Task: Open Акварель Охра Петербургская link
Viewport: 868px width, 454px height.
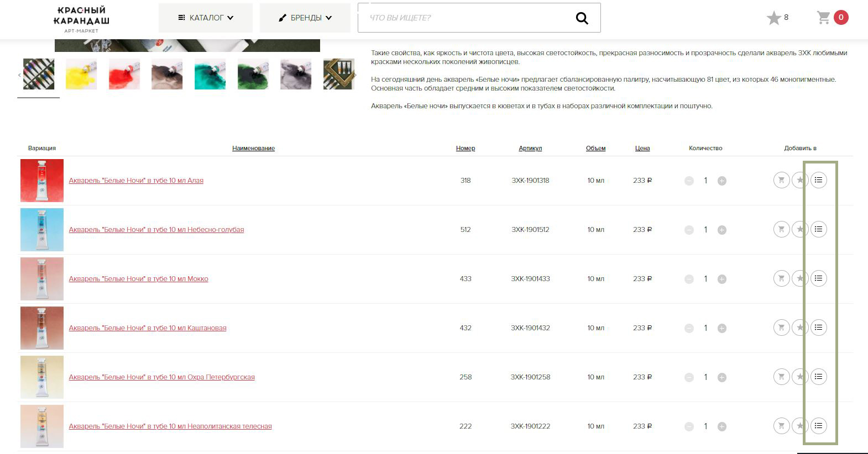Action: pyautogui.click(x=161, y=377)
